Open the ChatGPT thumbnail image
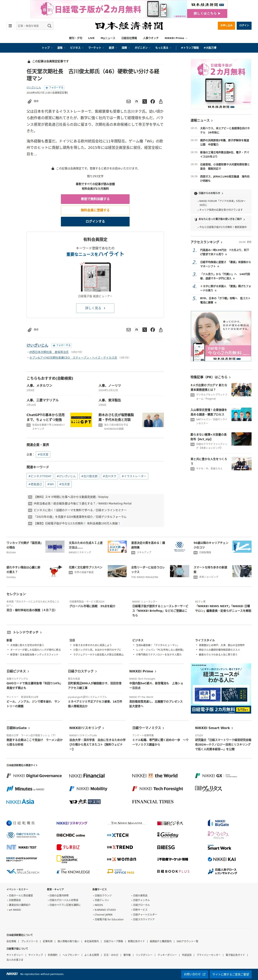Screen dimensions: 258x980 coord(81,420)
